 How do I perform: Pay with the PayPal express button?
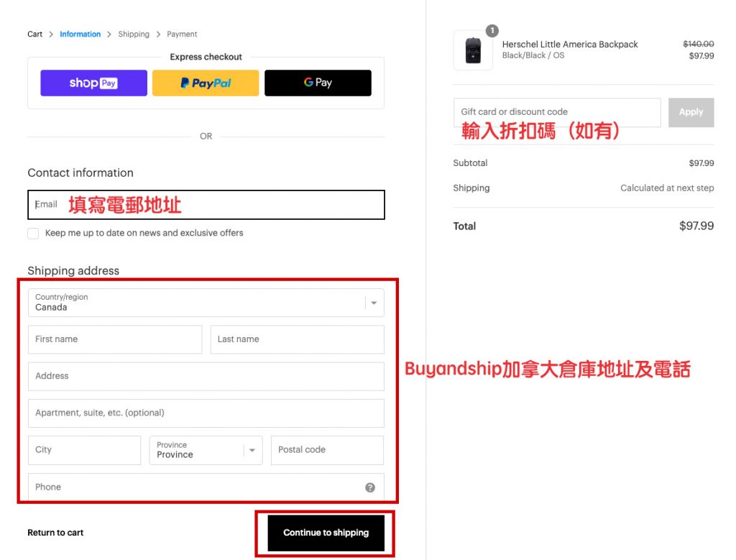206,83
